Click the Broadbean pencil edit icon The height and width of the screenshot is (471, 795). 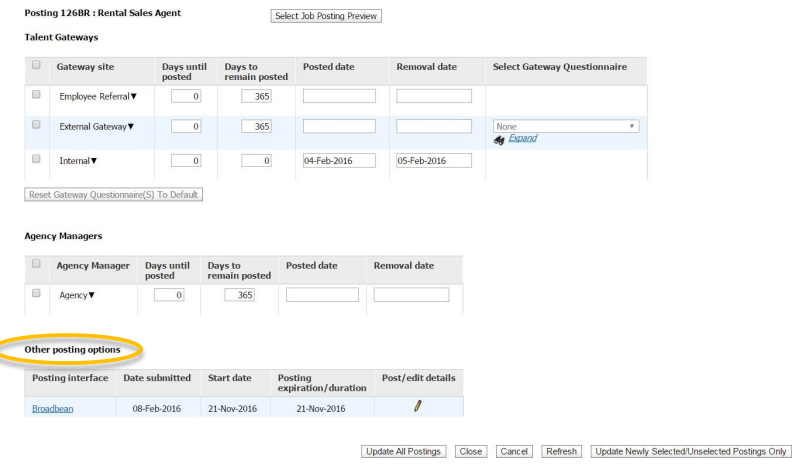point(418,406)
